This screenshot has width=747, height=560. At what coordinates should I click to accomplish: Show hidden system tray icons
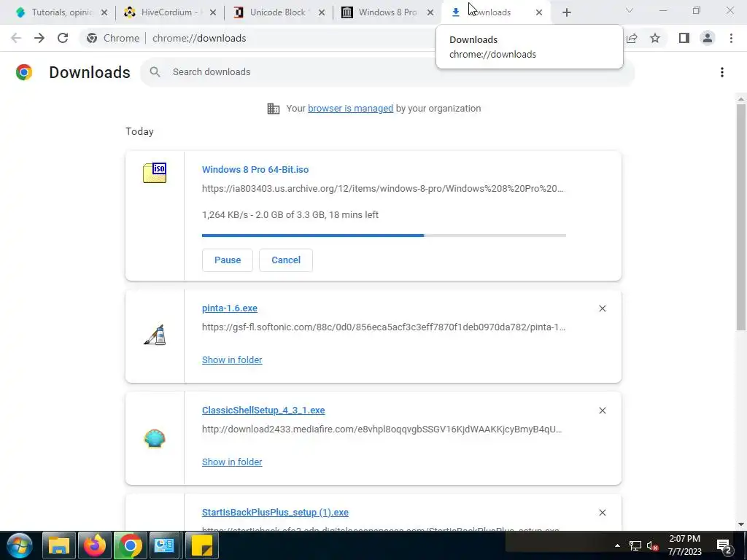617,545
